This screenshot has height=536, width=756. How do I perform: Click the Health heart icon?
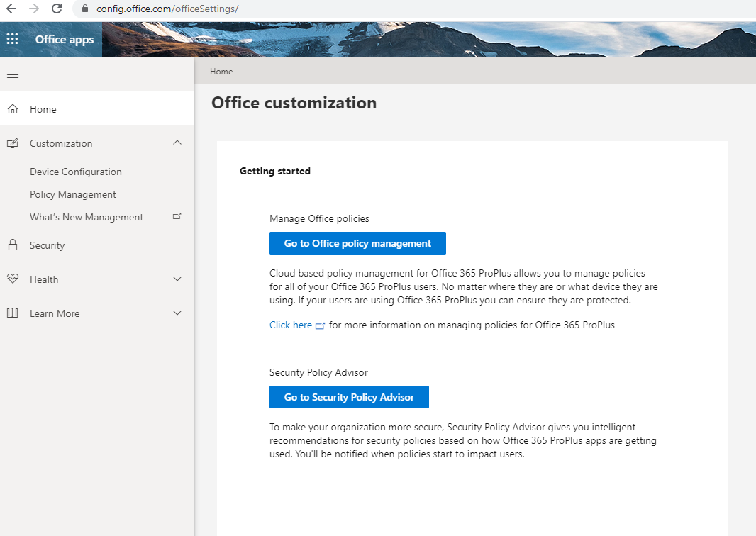pos(13,279)
